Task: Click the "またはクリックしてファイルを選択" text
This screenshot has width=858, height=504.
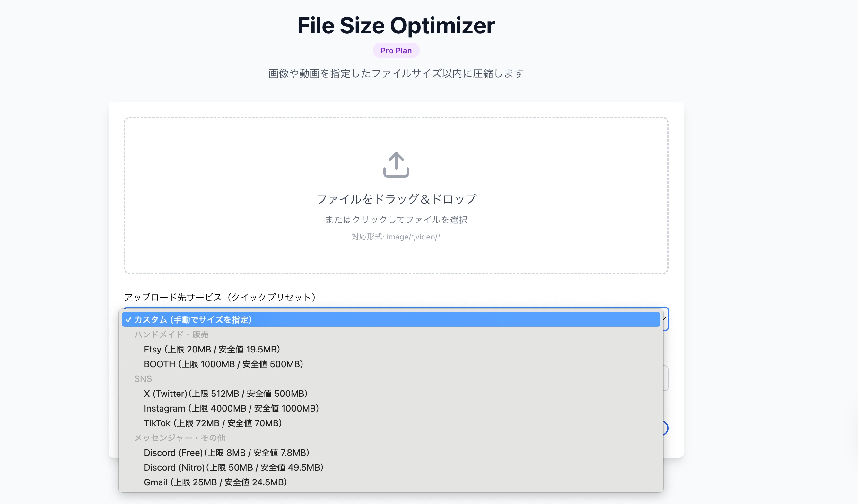Action: [x=396, y=220]
